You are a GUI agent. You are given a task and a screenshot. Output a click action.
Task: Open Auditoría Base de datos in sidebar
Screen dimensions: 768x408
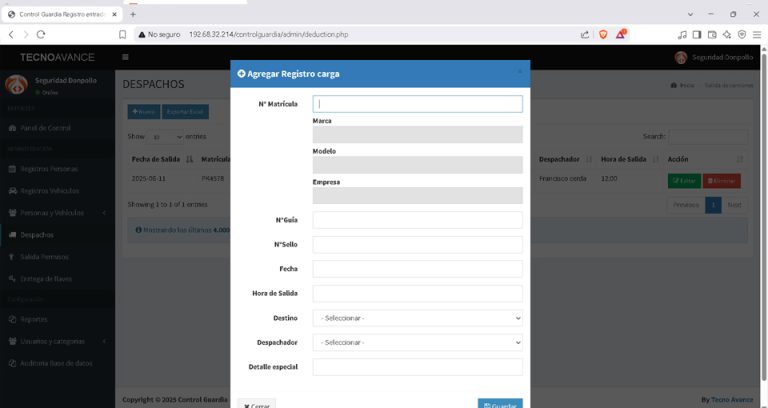57,363
